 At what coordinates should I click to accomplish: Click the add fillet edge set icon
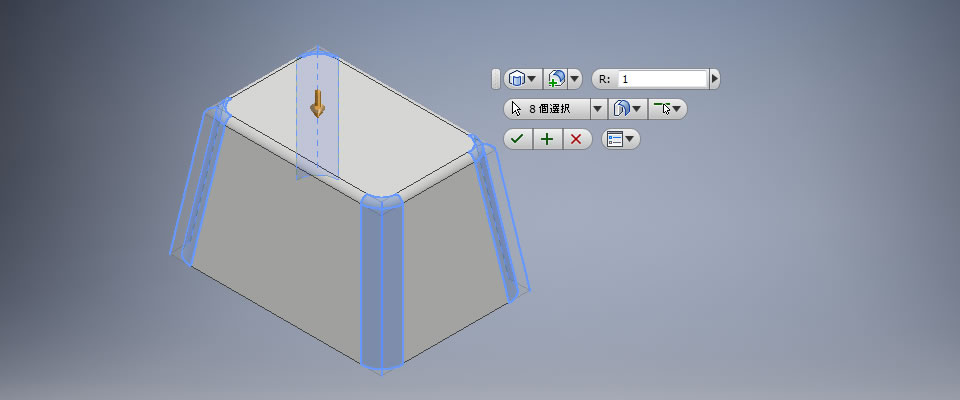pyautogui.click(x=556, y=78)
